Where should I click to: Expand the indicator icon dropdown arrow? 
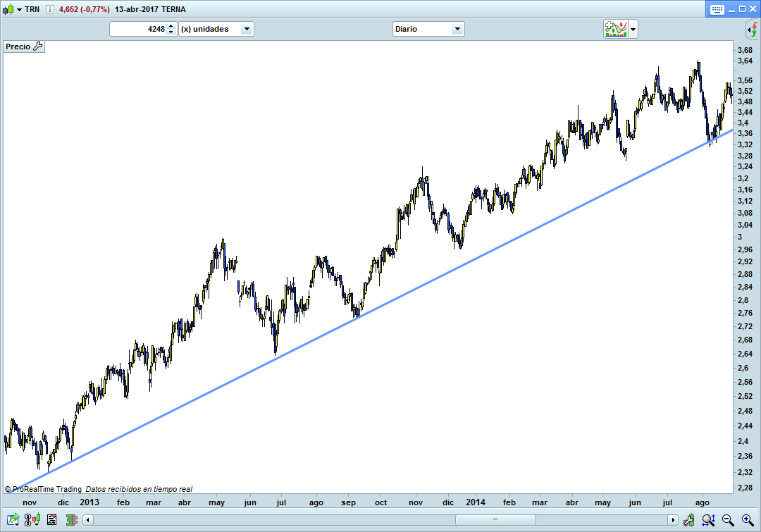point(633,29)
